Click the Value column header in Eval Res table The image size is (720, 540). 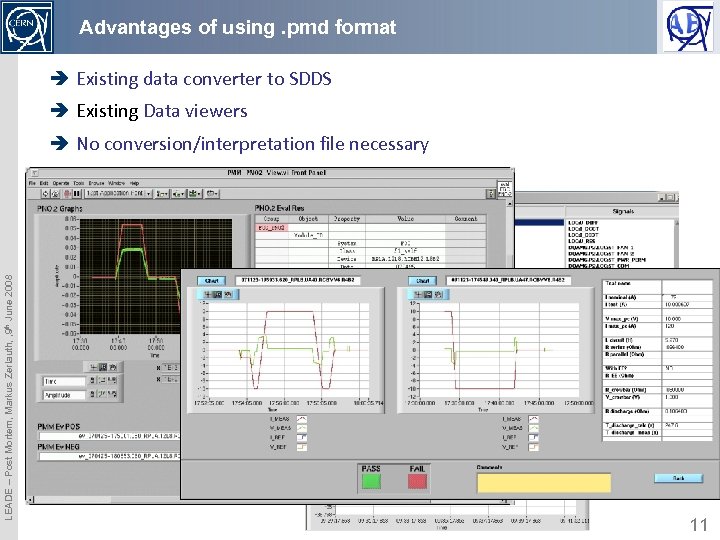click(405, 219)
